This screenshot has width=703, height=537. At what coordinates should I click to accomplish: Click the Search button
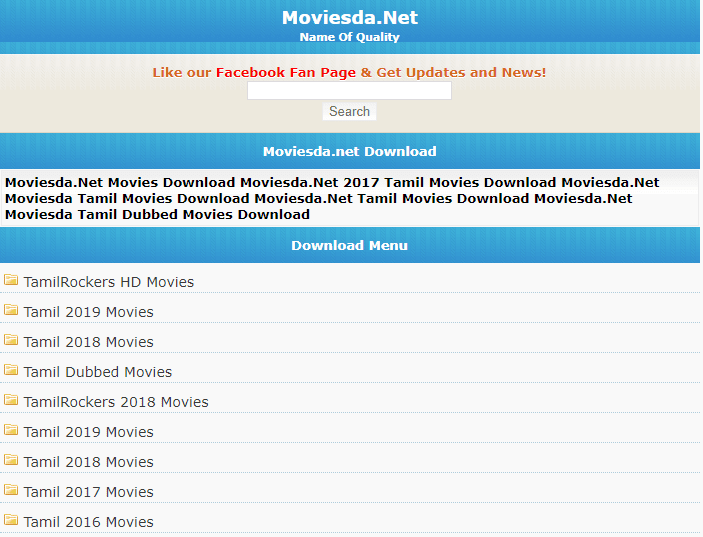[x=349, y=111]
